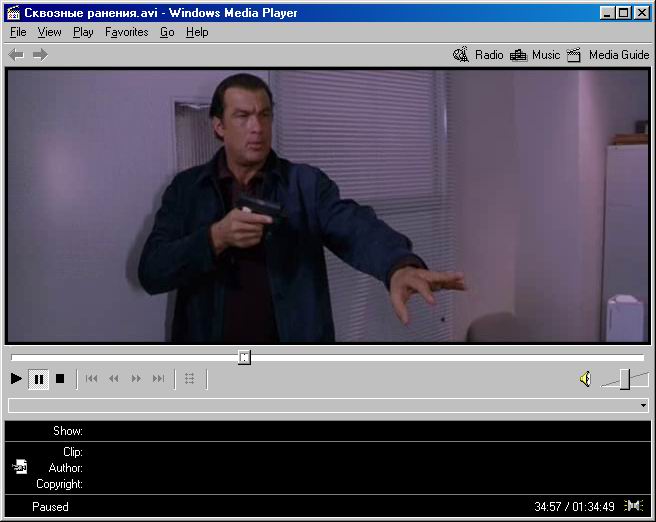Click the seek bar track after the thumb

pyautogui.click(x=447, y=358)
